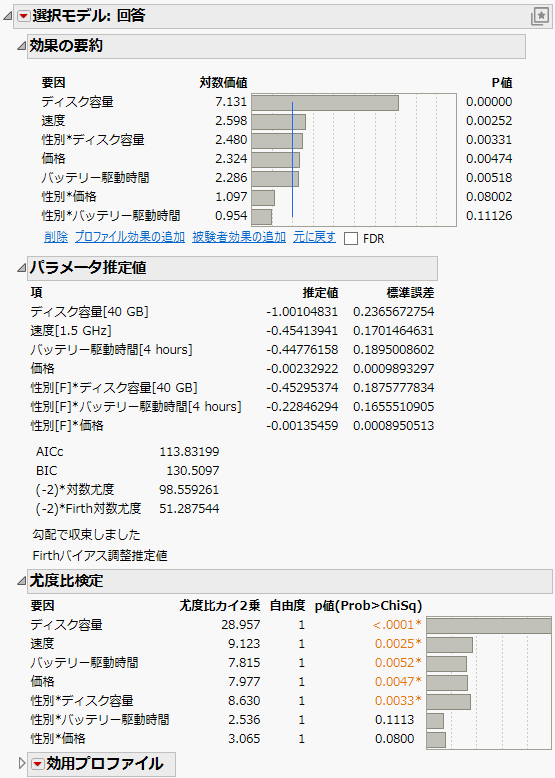The width and height of the screenshot is (555, 778).
Task: Click 勾配で収束しました message
Action: (x=86, y=534)
